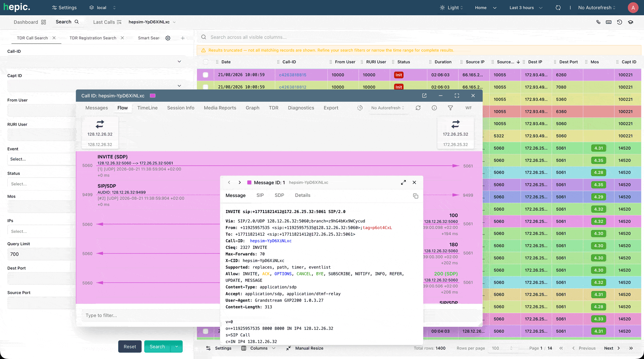The width and height of the screenshot is (644, 359).
Task: Close the TDR Registration Search tab
Action: [122, 38]
